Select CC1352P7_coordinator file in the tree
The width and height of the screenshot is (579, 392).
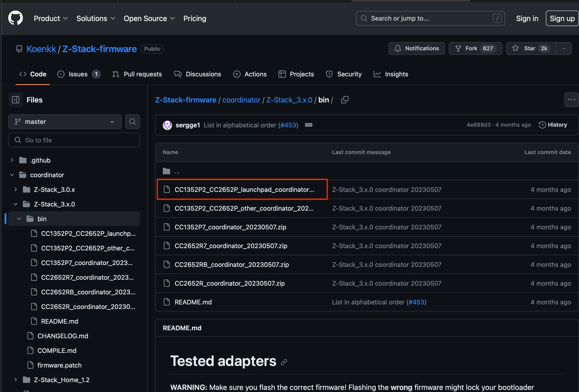(87, 263)
